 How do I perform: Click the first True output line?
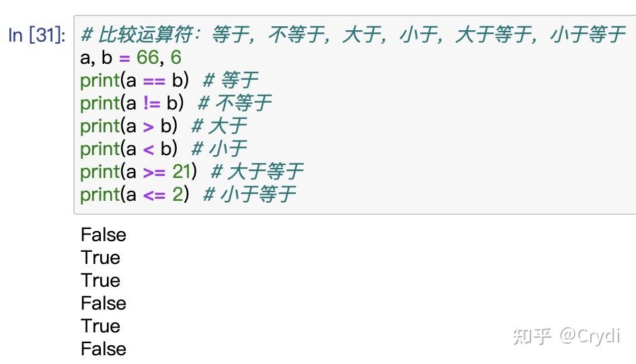(100, 257)
